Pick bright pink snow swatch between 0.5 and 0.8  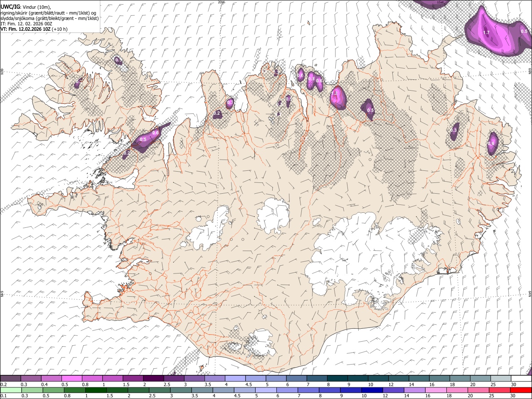(x=72, y=378)
